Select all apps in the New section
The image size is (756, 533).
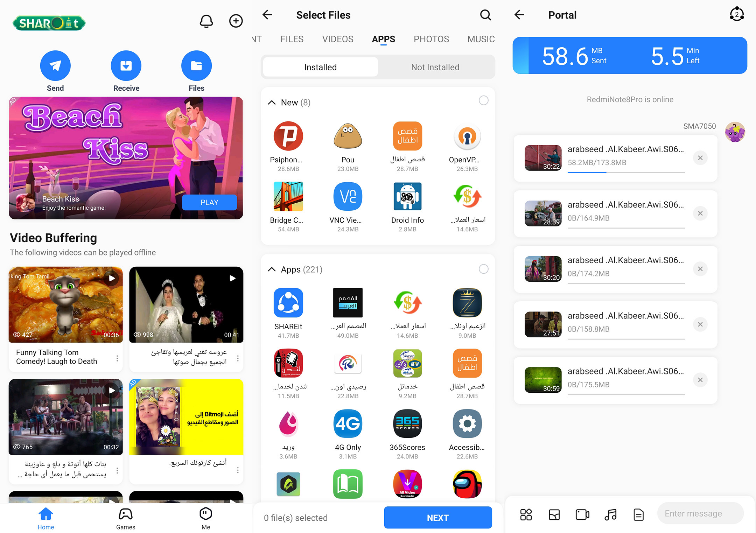484,100
